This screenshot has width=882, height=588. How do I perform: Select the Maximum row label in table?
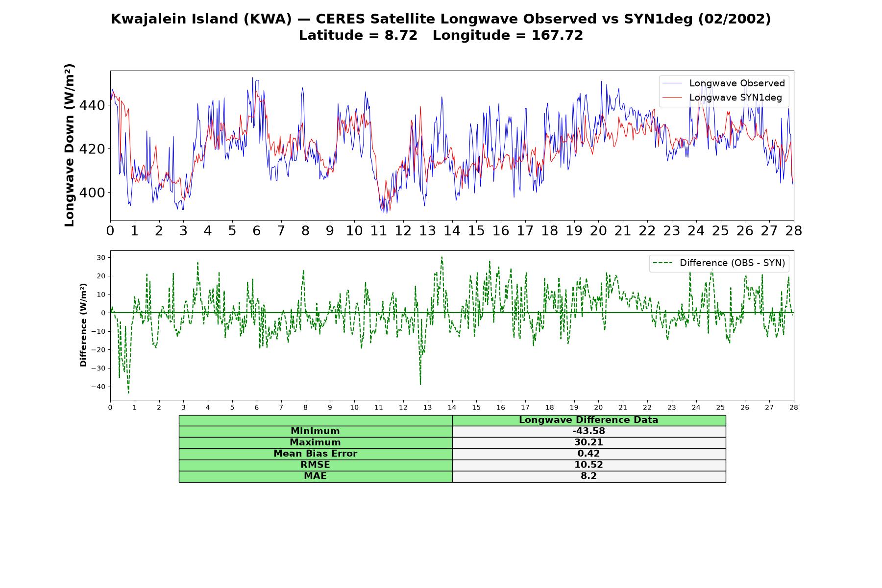pos(316,442)
